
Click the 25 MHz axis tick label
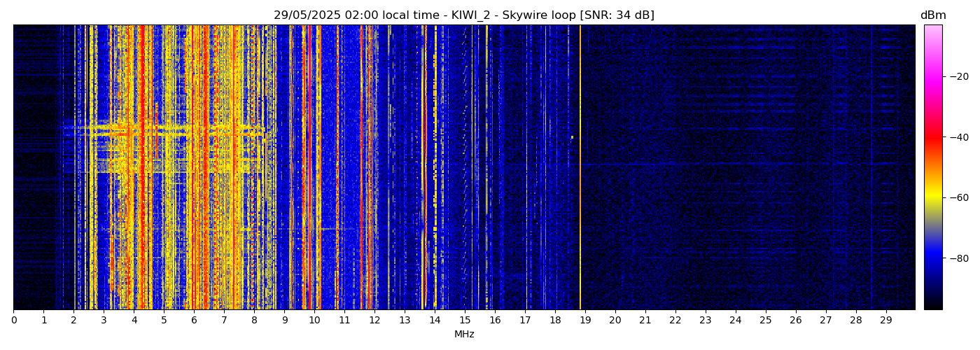[766, 320]
